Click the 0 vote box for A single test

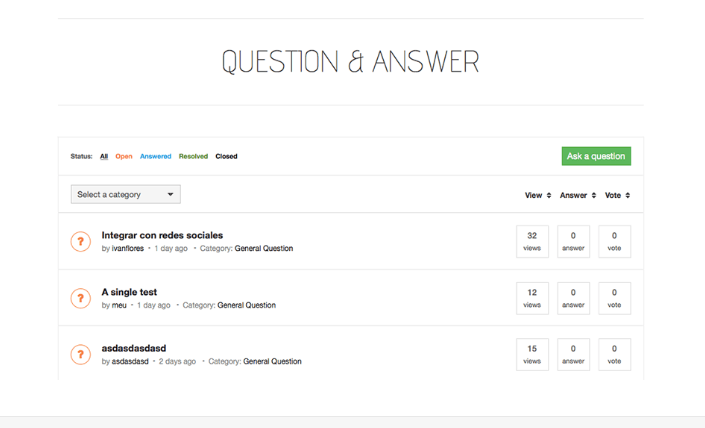(x=615, y=299)
